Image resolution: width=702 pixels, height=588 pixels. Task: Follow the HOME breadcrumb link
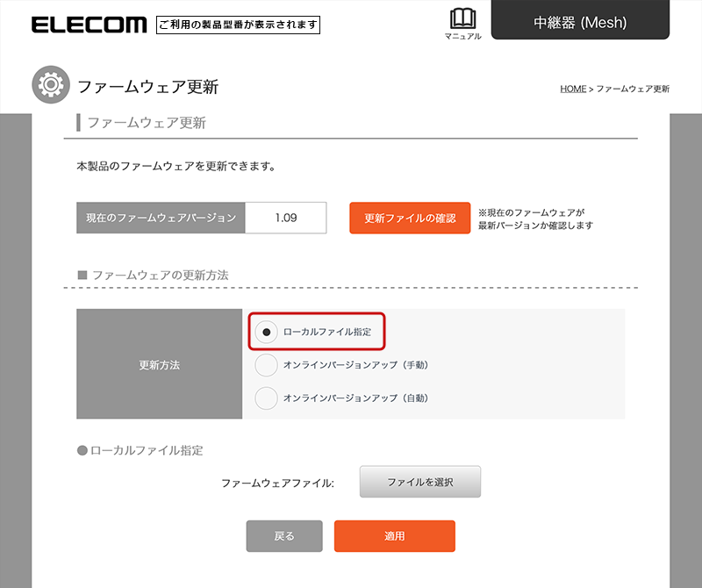pos(573,89)
